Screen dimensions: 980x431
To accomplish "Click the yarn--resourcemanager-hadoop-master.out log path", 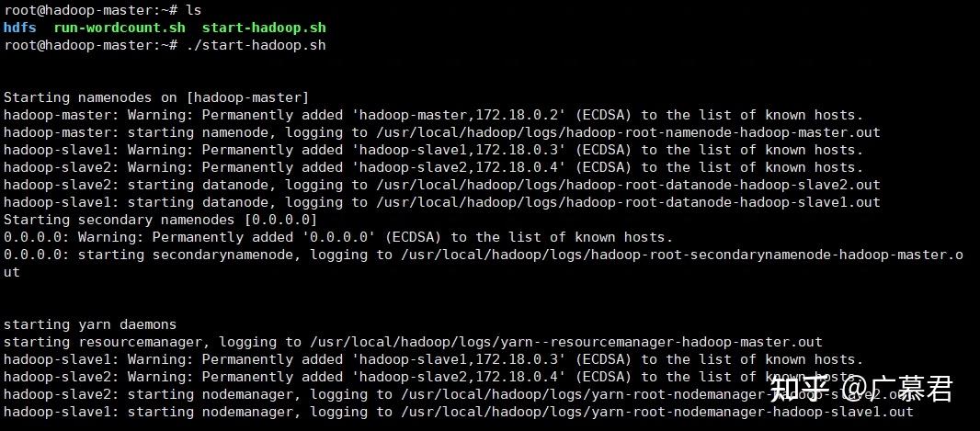I will (x=566, y=342).
